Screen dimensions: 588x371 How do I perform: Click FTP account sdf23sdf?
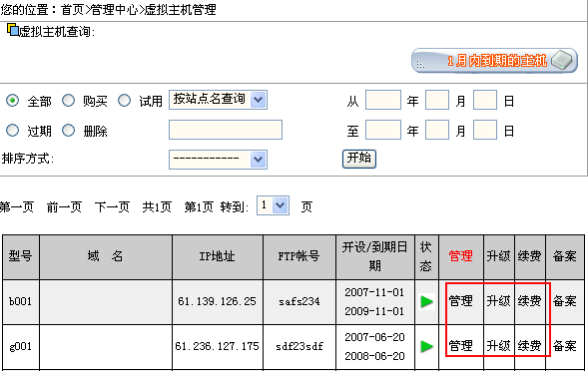298,346
